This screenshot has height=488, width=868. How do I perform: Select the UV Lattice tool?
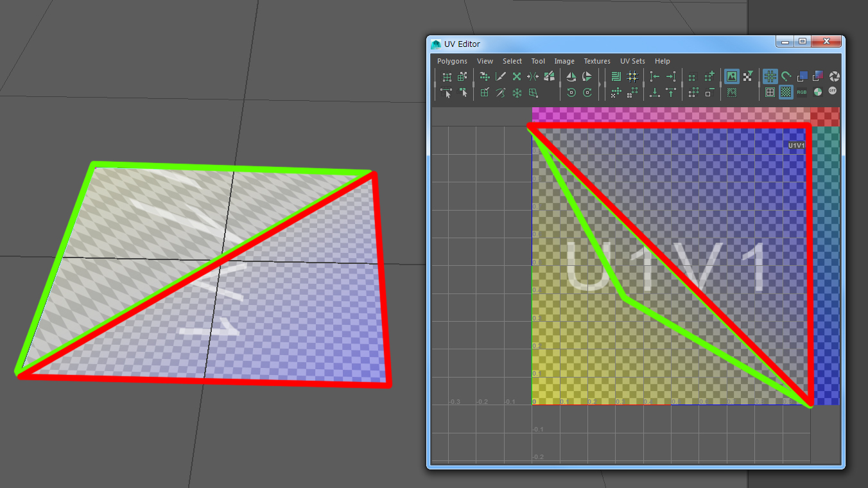point(447,76)
